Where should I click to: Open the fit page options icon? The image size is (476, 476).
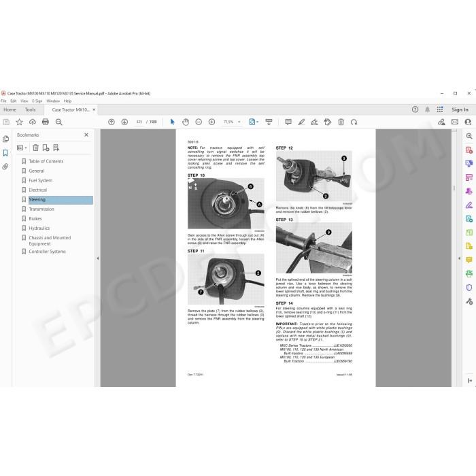[254, 122]
